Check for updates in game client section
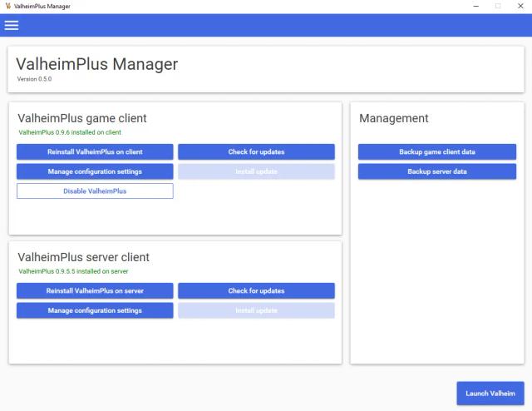Screen dimensions: 532x411 tap(256, 151)
